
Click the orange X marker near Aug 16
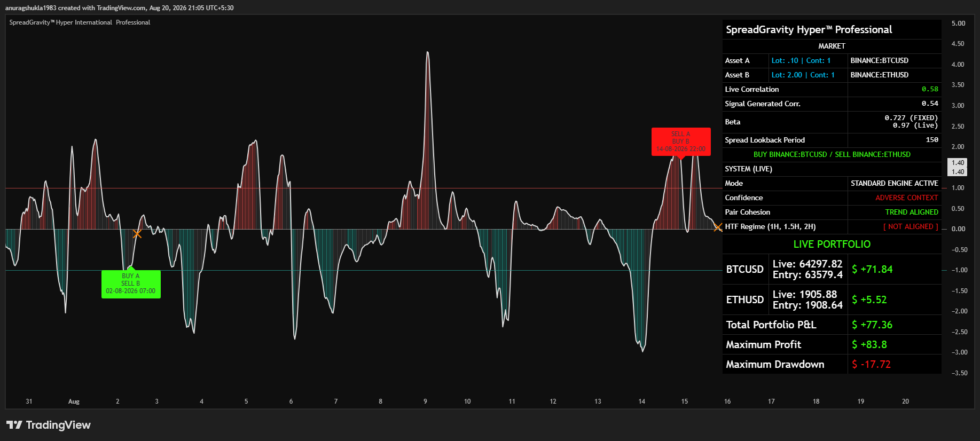[x=718, y=227]
